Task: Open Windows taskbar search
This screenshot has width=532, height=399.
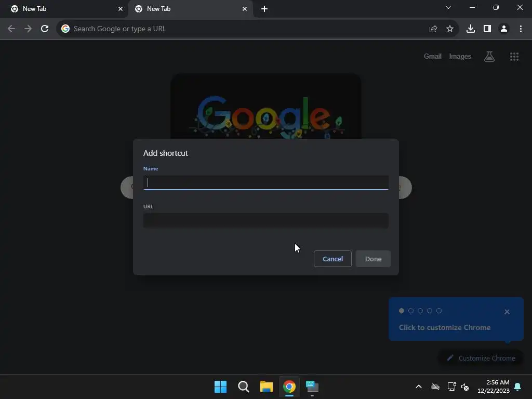Action: pyautogui.click(x=243, y=387)
